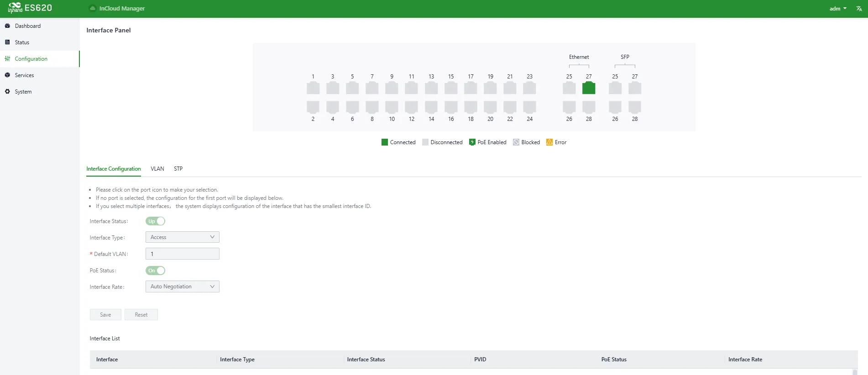This screenshot has width=868, height=375.
Task: Click SFP port 28 icon
Action: pos(635,107)
